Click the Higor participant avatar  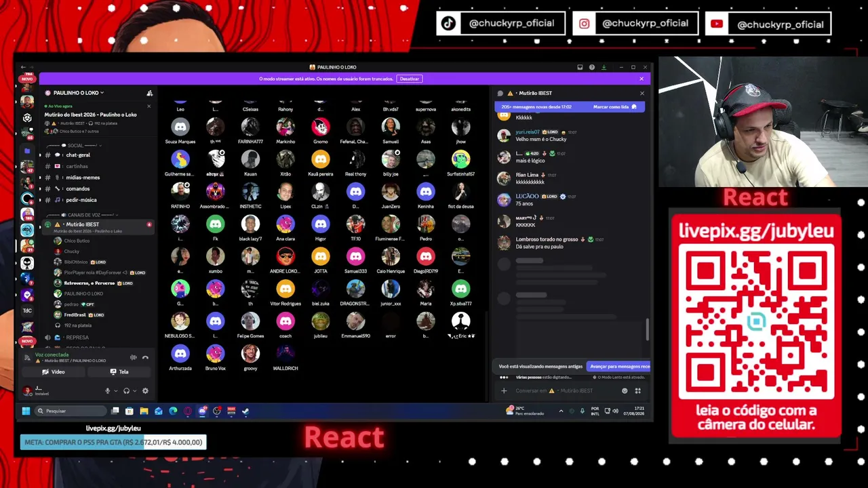(321, 224)
